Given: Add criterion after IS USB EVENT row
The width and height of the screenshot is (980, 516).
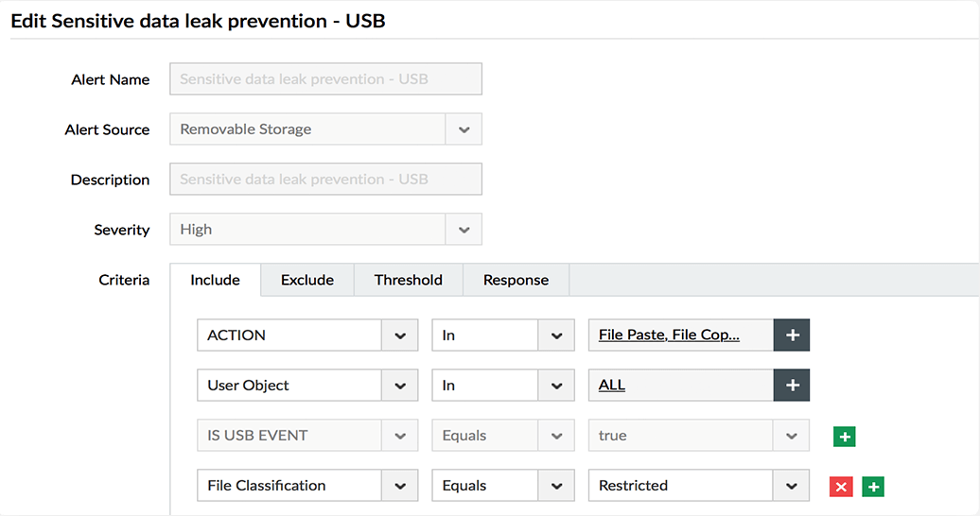Looking at the screenshot, I should point(844,437).
